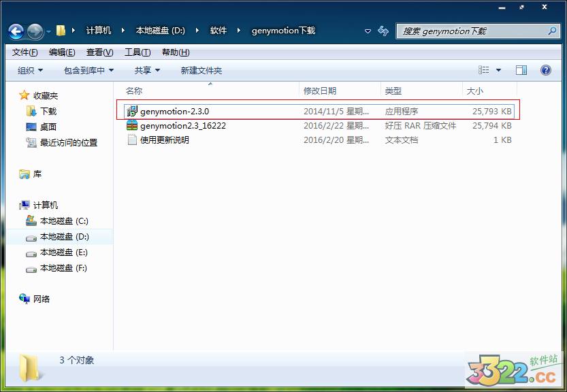The height and width of the screenshot is (392, 567).
Task: Click the 桌面 monitor icon in sidebar
Action: click(31, 127)
